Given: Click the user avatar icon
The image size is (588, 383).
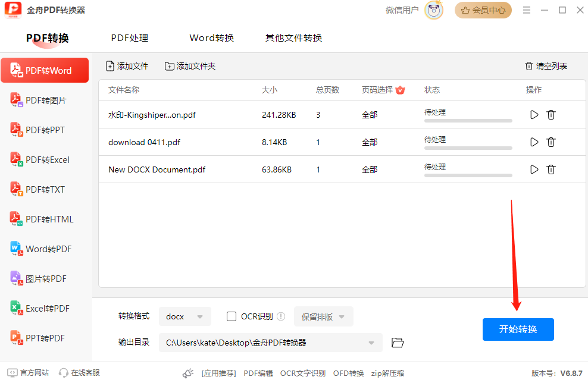Looking at the screenshot, I should tap(434, 10).
